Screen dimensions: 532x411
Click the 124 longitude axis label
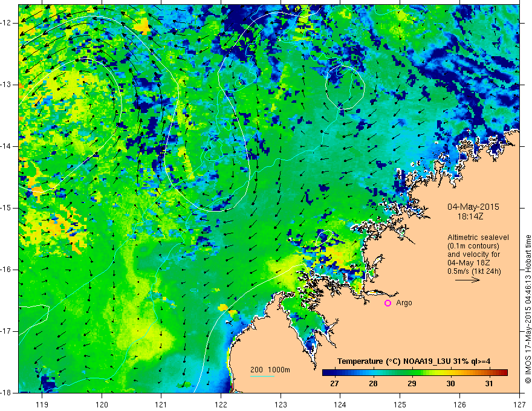tap(340, 404)
